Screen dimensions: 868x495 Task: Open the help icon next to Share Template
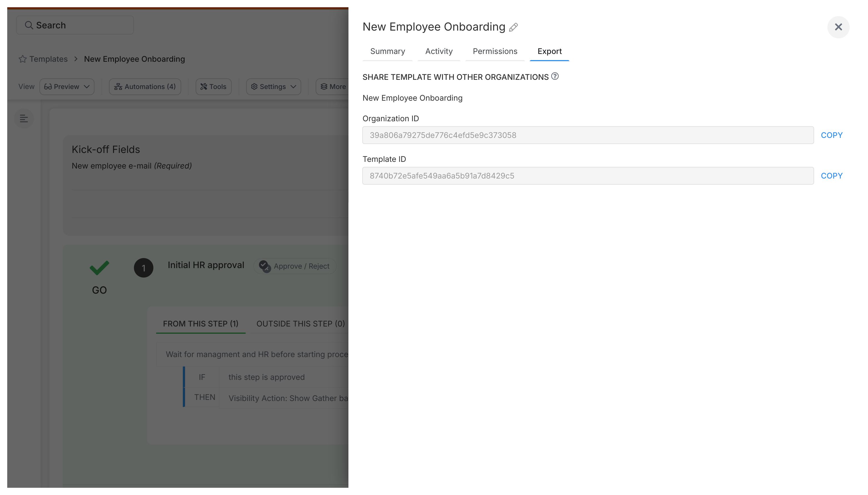[555, 76]
